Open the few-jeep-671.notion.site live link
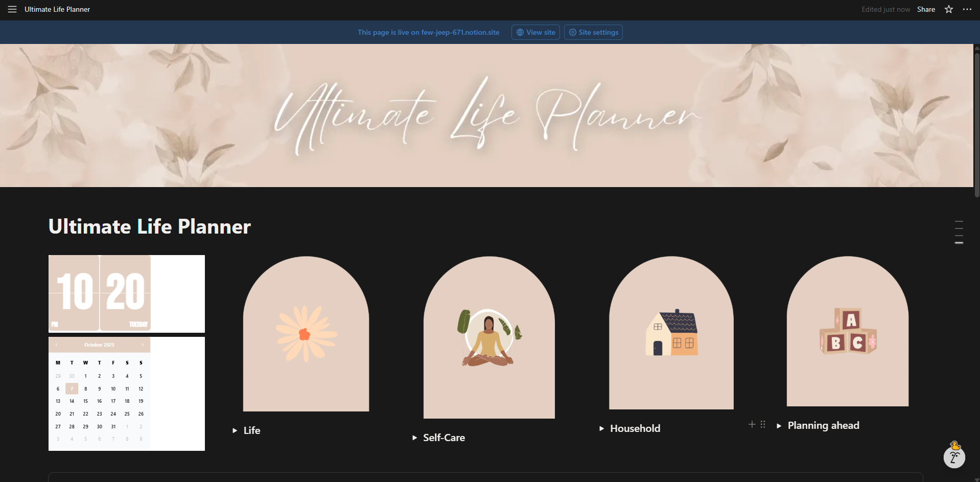This screenshot has height=482, width=980. (x=428, y=32)
